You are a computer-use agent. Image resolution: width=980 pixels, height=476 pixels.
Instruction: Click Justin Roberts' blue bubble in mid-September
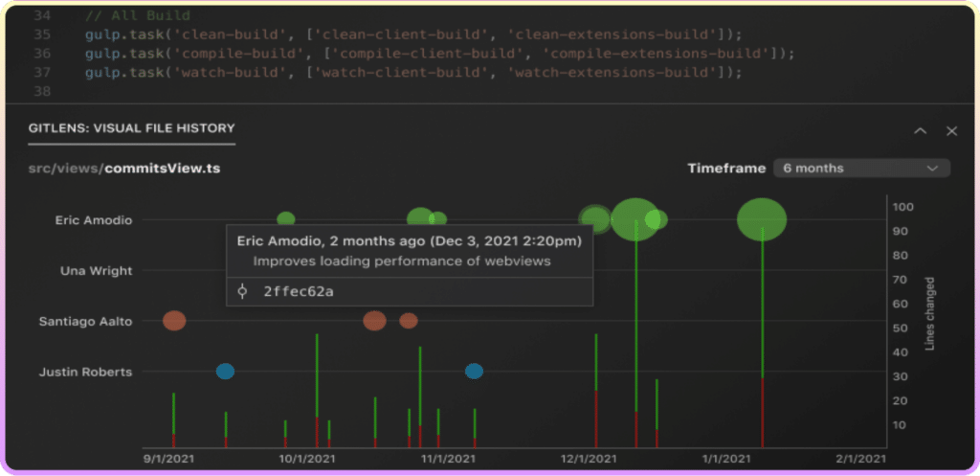coord(225,372)
